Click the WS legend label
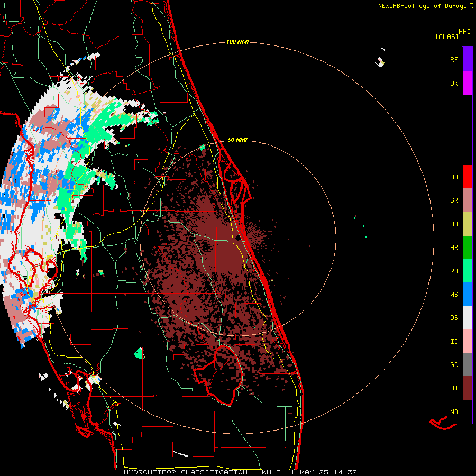 click(454, 294)
